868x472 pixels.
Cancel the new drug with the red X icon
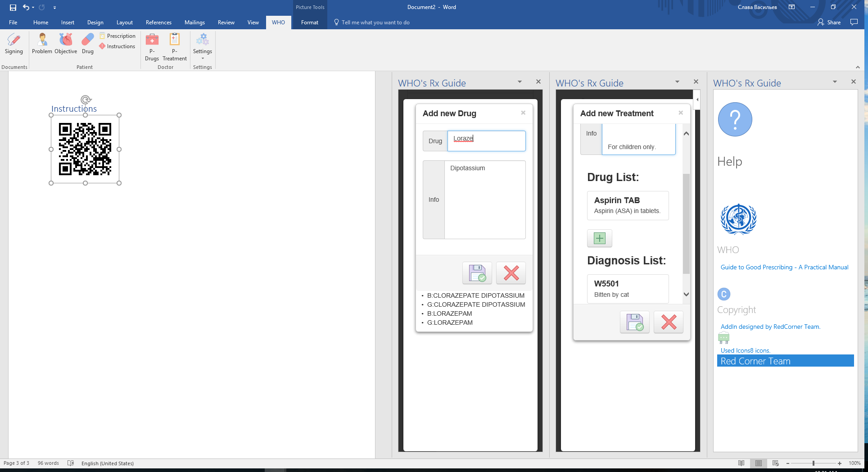pos(511,273)
